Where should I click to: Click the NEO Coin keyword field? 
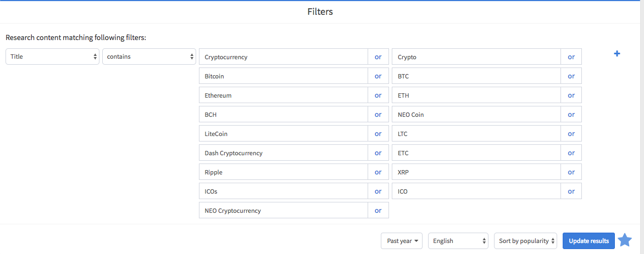tap(476, 115)
